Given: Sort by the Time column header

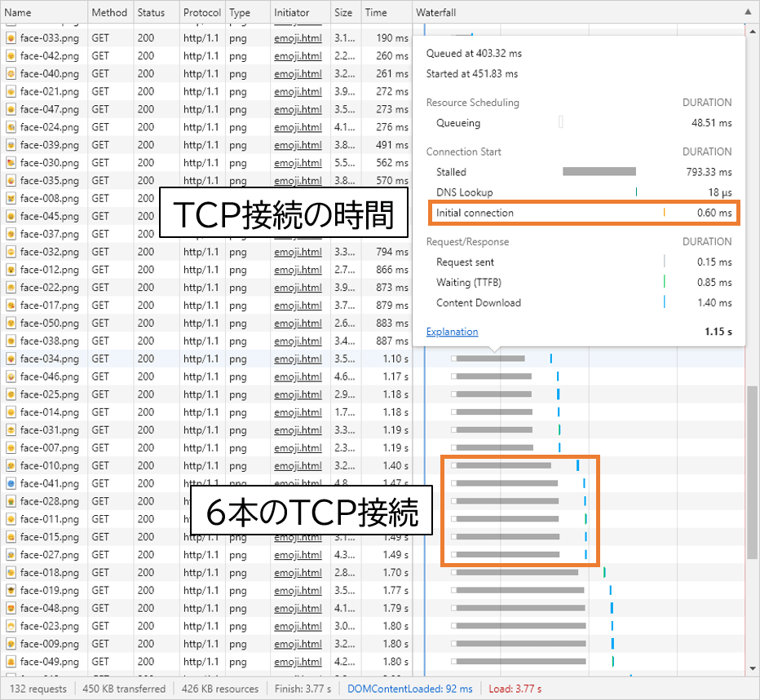Looking at the screenshot, I should click(387, 12).
